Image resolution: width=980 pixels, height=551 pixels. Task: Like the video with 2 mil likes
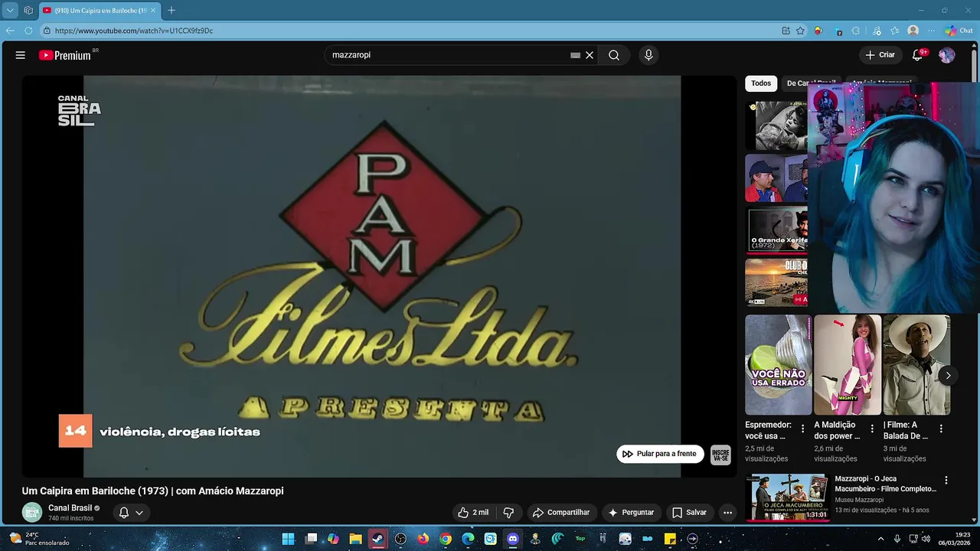[473, 513]
